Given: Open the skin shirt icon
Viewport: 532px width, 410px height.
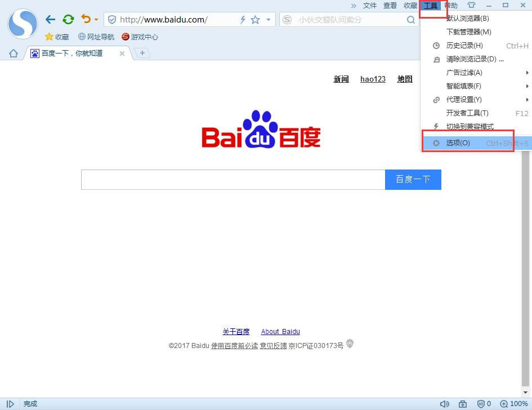Looking at the screenshot, I should [471, 5].
